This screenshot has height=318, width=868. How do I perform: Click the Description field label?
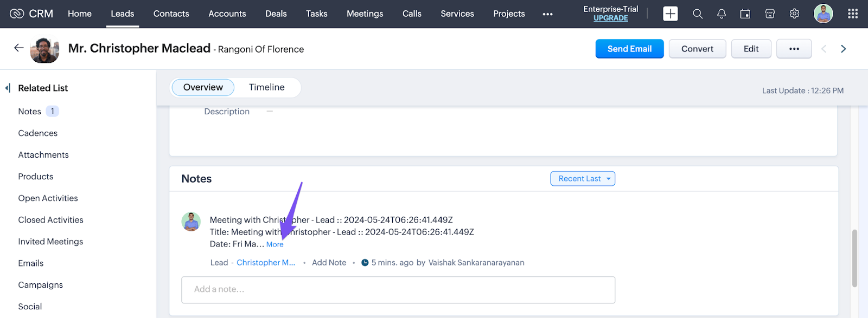227,112
